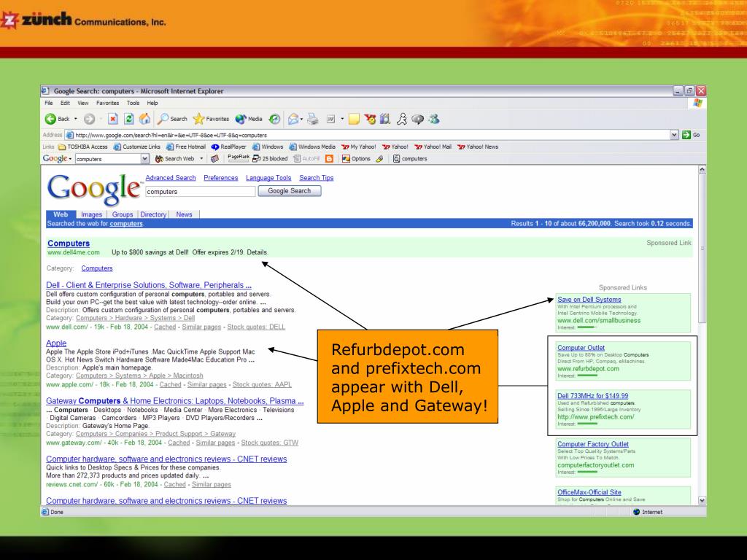
Task: Switch to the News tab
Action: coord(184,214)
